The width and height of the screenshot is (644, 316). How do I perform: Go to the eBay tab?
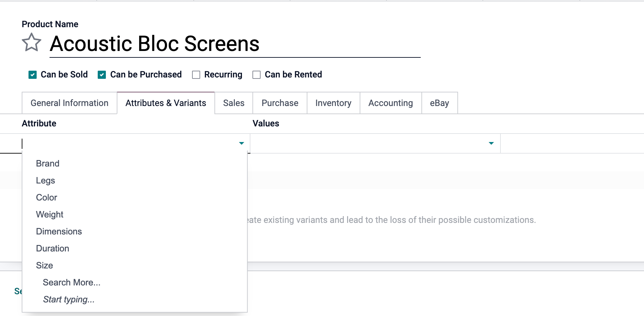click(439, 103)
